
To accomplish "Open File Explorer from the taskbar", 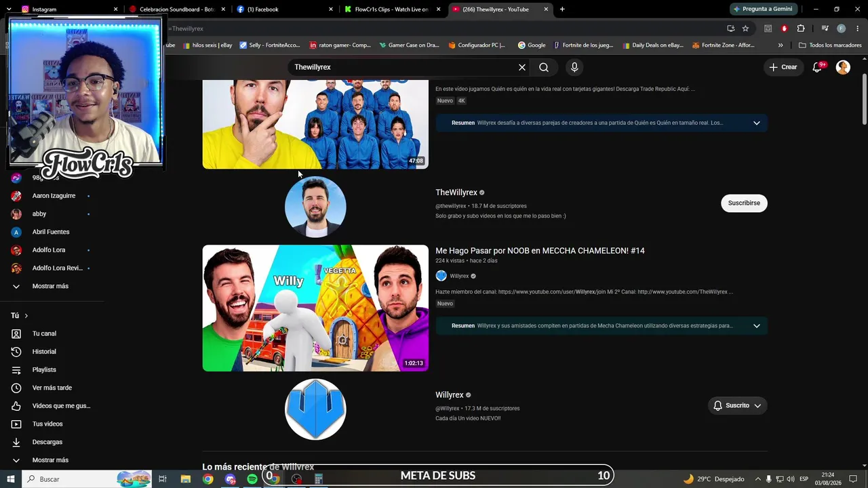I will [x=185, y=479].
